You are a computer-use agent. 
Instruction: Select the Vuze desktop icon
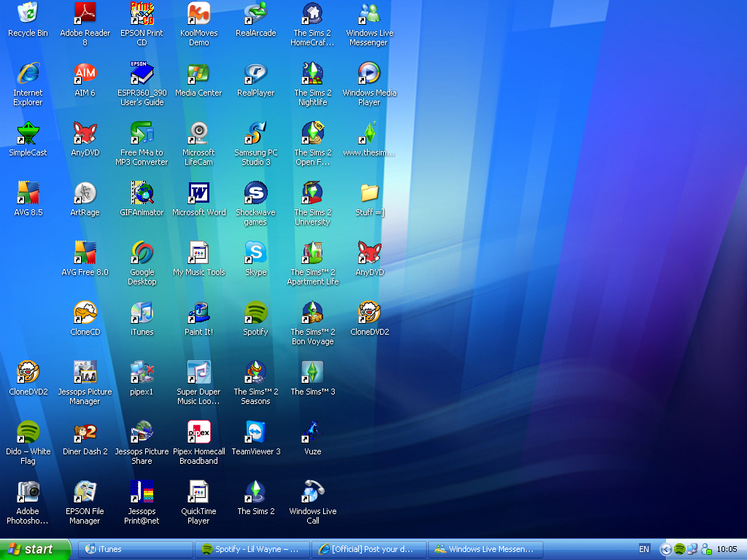click(312, 432)
